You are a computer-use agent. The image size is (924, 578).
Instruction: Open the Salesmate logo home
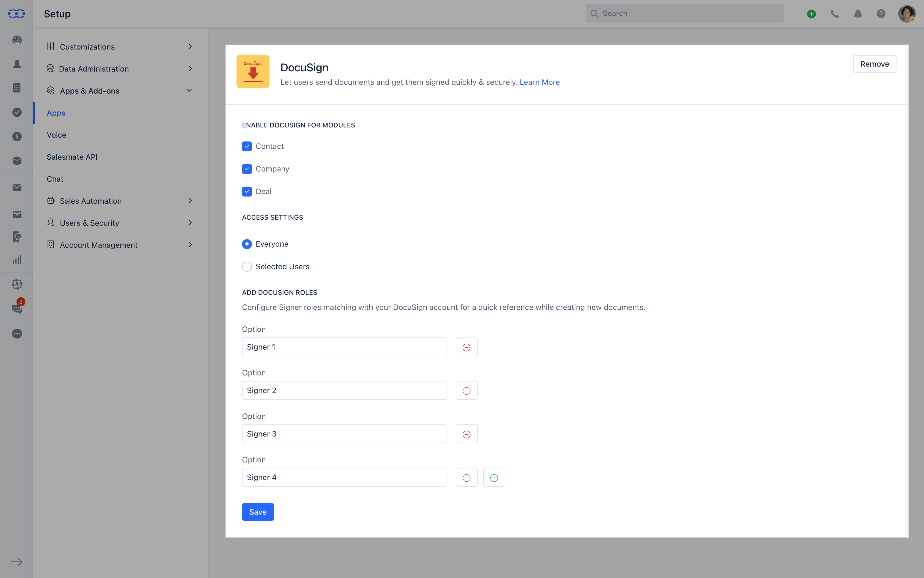click(16, 14)
